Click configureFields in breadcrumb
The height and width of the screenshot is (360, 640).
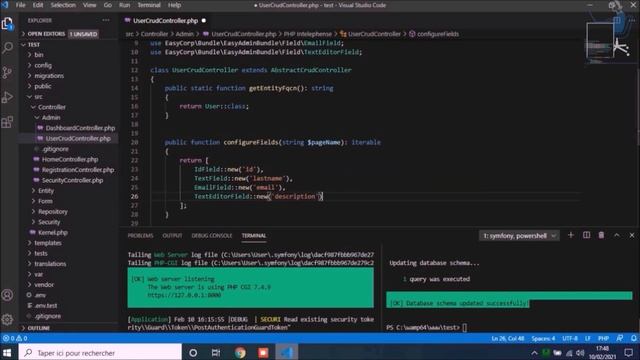tap(438, 34)
